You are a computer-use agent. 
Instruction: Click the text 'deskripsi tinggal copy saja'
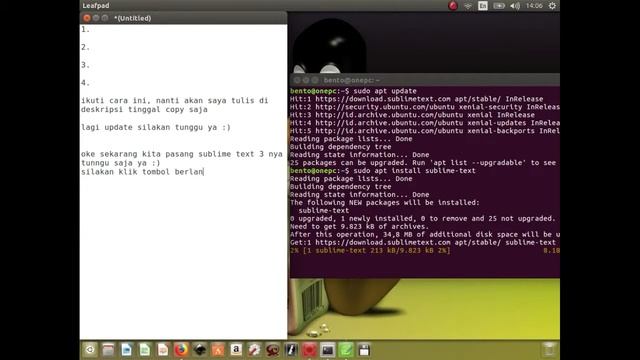144,109
